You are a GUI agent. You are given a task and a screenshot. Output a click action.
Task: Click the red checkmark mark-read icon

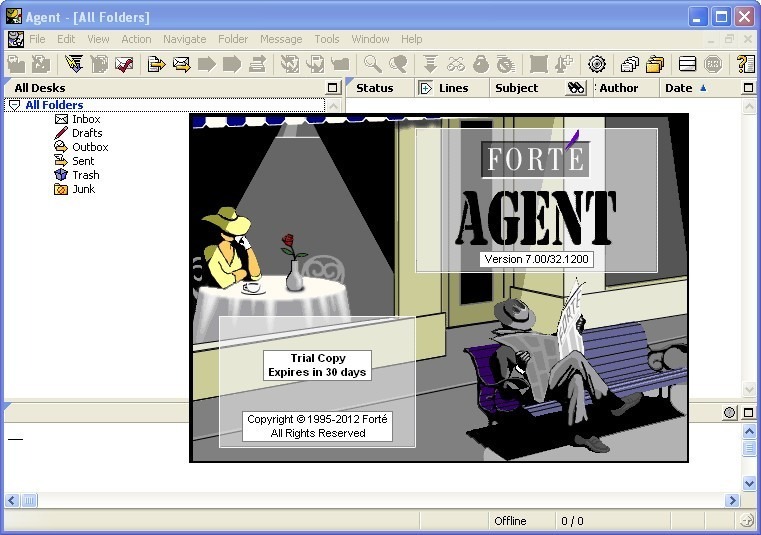[124, 64]
